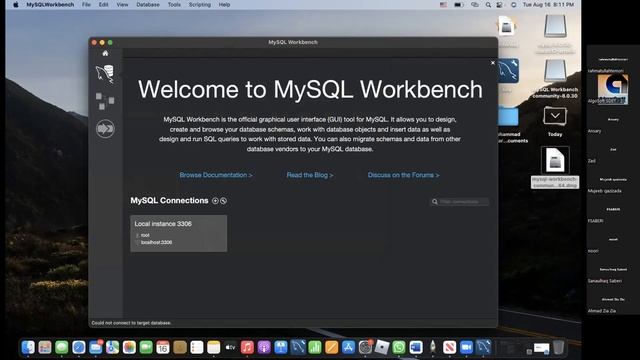Open the Tools menu
Viewport: 640px width, 360px height.
point(174,4)
